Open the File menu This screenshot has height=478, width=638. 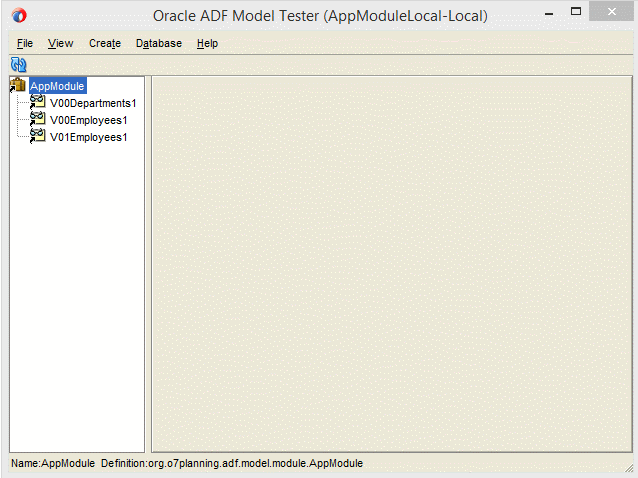[25, 43]
